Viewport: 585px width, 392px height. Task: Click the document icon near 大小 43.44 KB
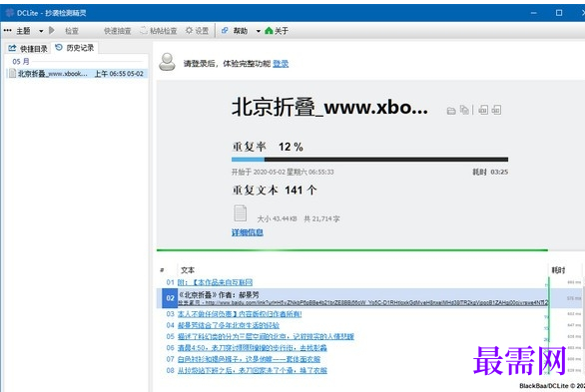click(x=241, y=213)
